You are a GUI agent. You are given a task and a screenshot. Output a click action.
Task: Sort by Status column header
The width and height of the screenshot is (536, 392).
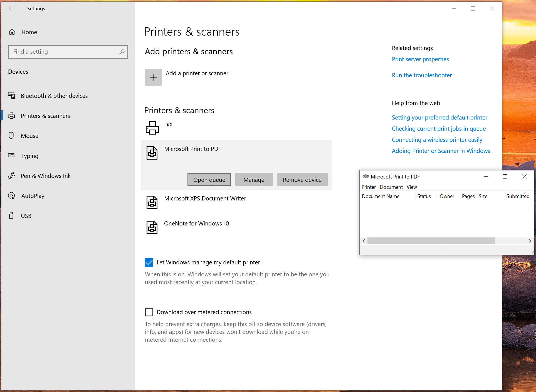427,196
